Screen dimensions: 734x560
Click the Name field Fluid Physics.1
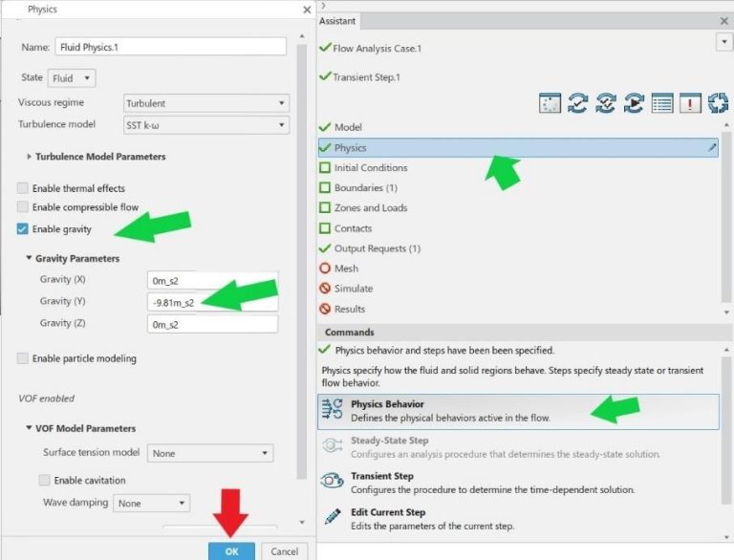(170, 47)
